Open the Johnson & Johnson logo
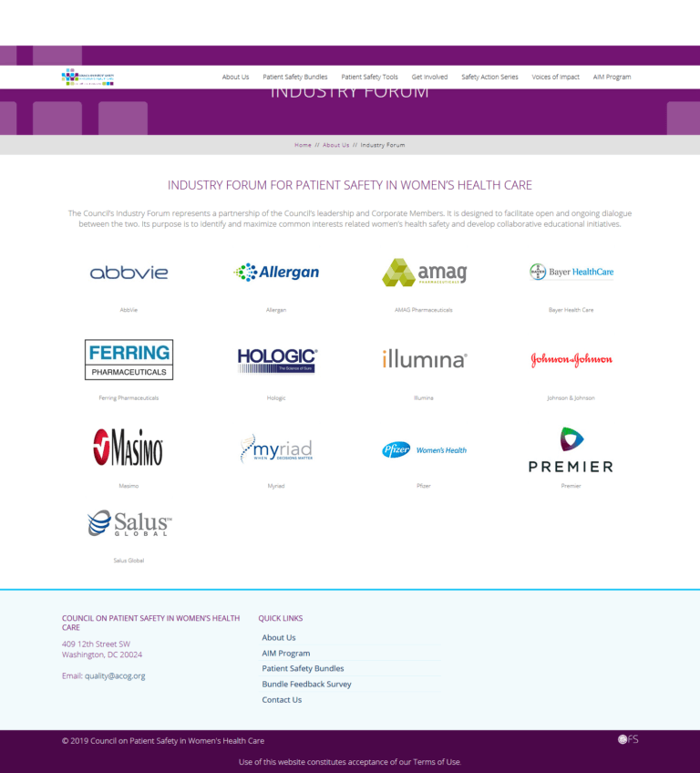 (571, 360)
